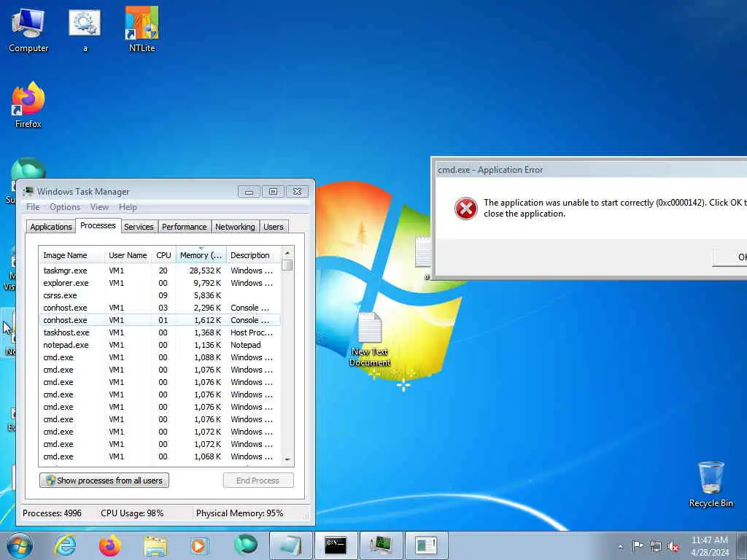Click the process list scroll up arrow
The image size is (747, 560).
coord(287,253)
